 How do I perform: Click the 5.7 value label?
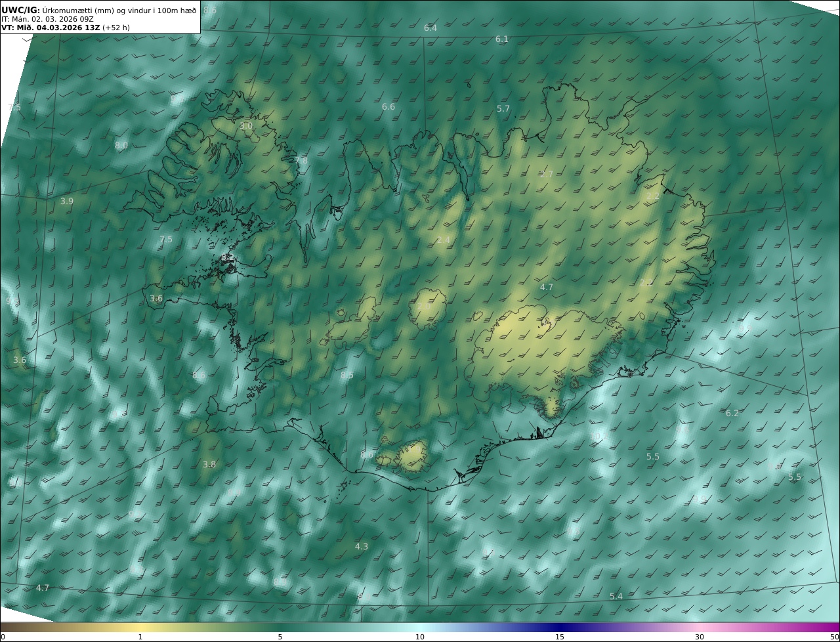pyautogui.click(x=503, y=109)
